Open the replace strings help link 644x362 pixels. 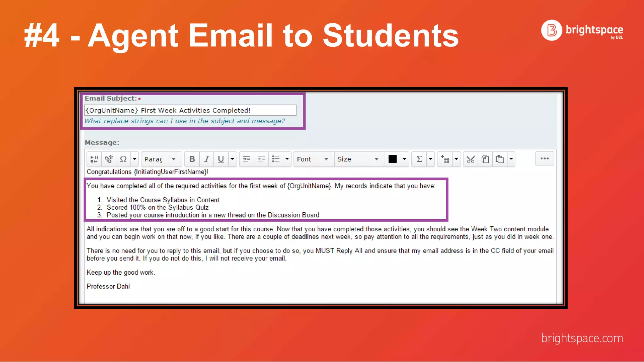(x=185, y=121)
